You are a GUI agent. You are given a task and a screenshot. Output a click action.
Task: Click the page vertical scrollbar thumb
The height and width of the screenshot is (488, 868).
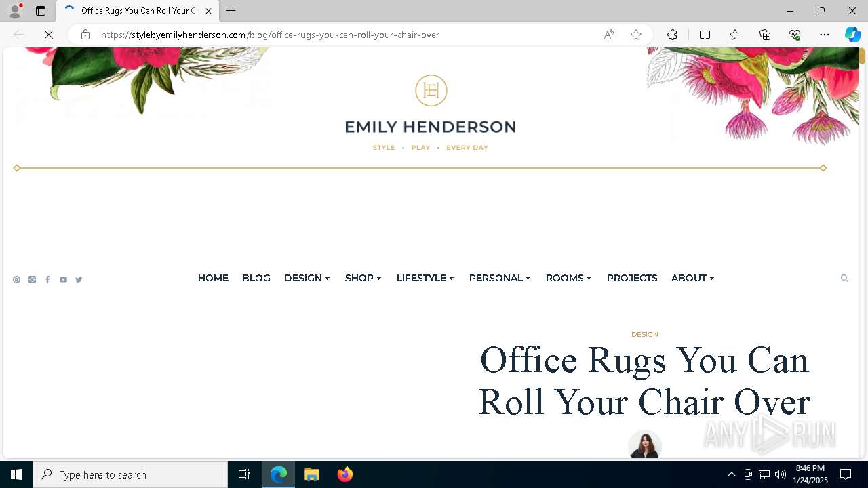[862, 57]
